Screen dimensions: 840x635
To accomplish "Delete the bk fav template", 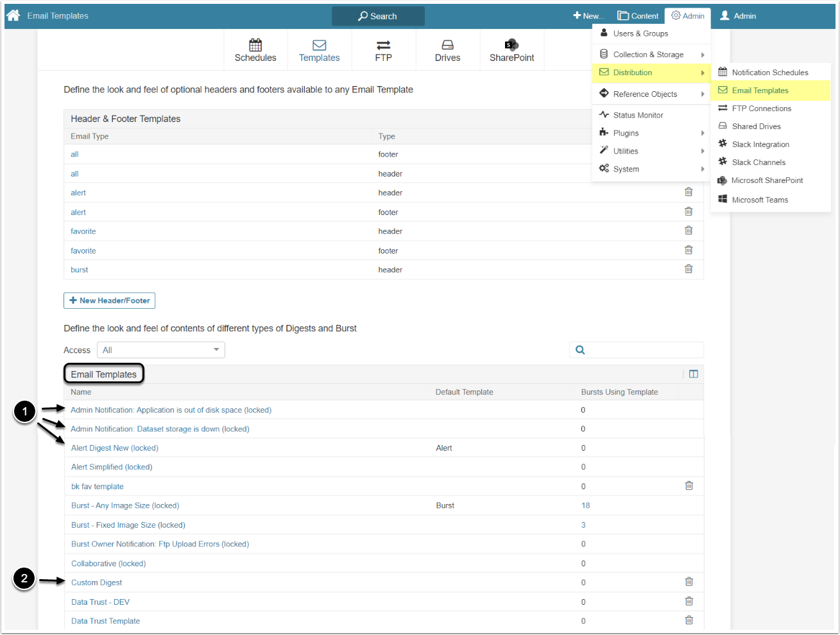I will (689, 486).
